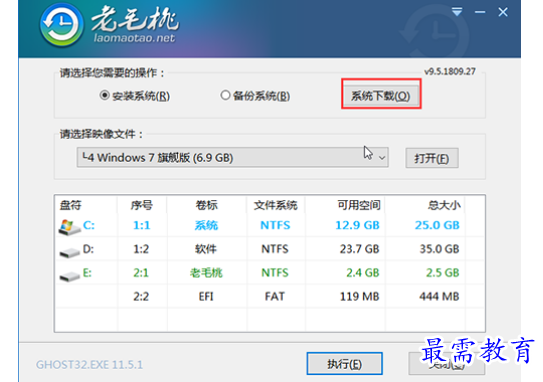Select the C: drive row icon

pyautogui.click(x=69, y=227)
